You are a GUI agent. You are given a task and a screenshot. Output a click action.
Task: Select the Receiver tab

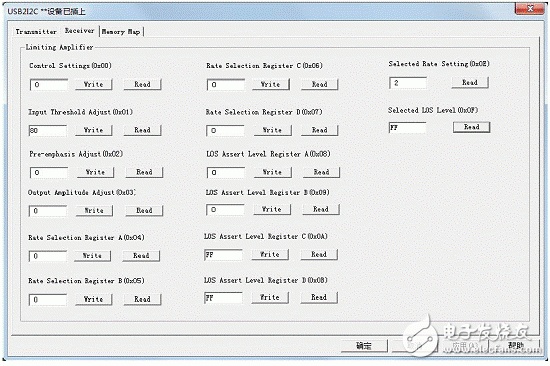tap(80, 31)
